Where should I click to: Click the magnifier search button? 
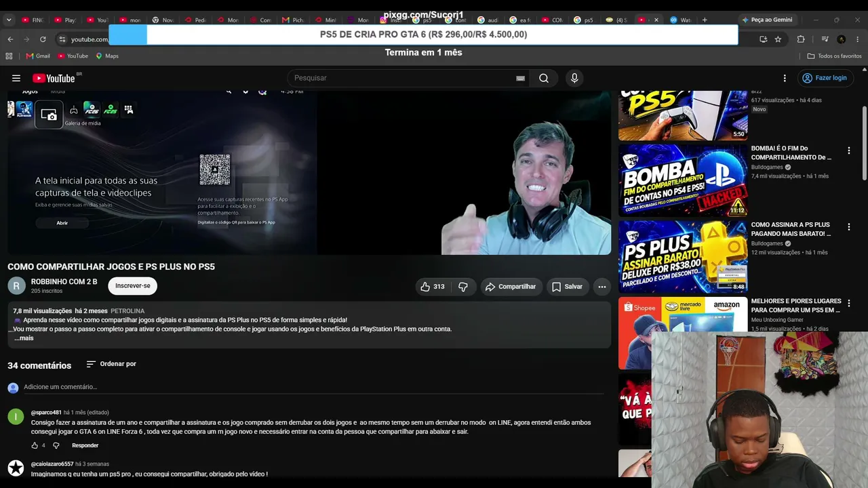[x=544, y=78]
